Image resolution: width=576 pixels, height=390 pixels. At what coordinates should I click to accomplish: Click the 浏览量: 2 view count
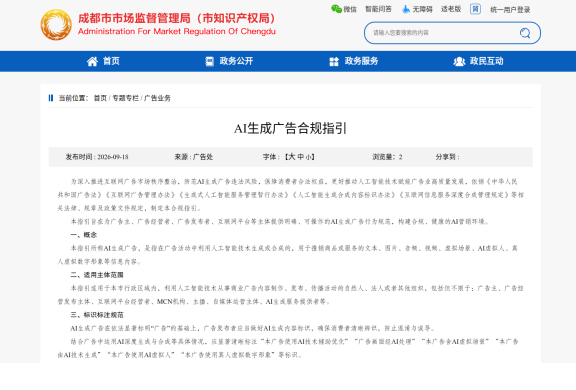tap(387, 157)
